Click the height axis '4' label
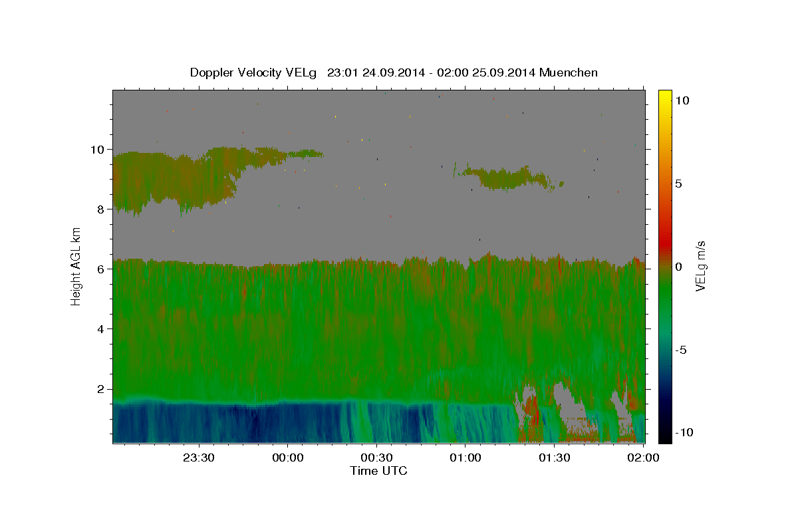 tap(102, 329)
